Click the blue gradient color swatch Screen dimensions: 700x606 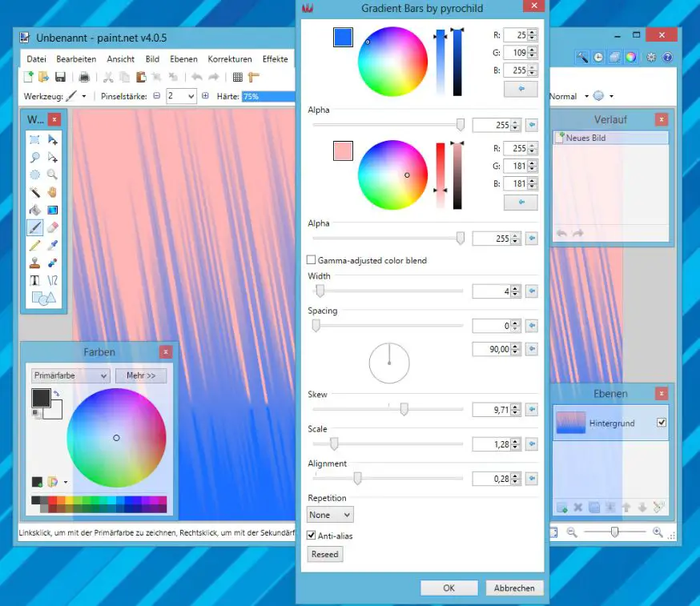(x=343, y=37)
